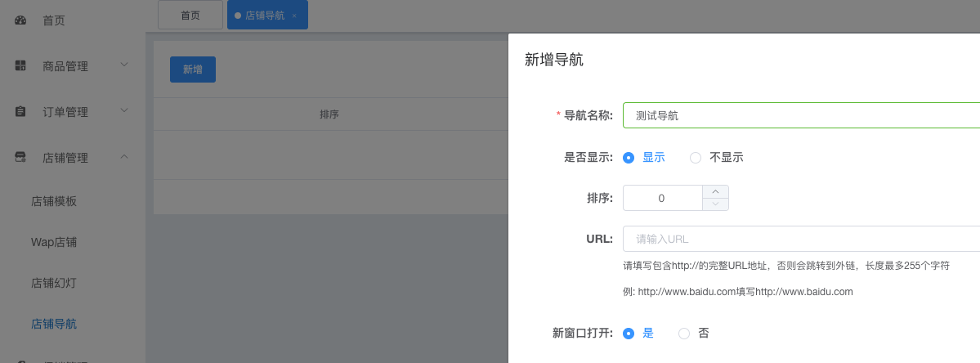This screenshot has height=363, width=980.
Task: Click the 排序 number input
Action: 663,198
